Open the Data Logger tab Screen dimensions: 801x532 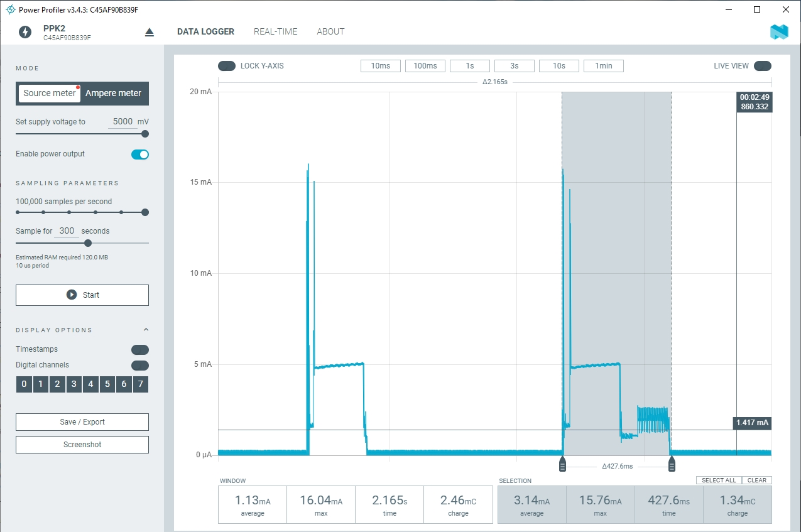click(205, 31)
